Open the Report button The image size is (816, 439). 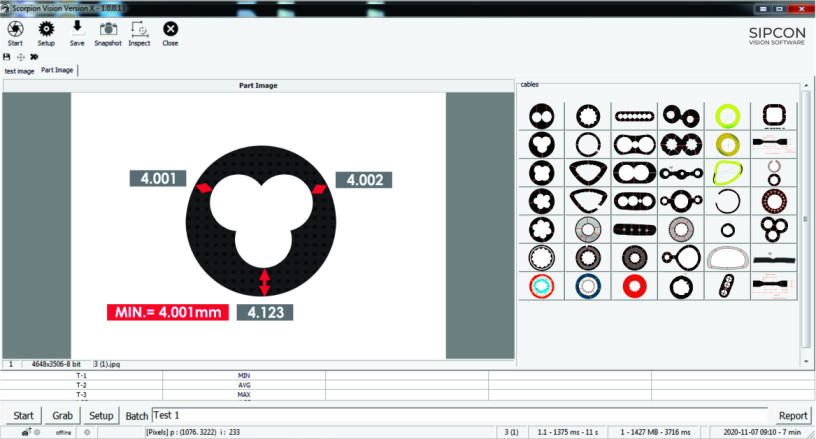[792, 415]
